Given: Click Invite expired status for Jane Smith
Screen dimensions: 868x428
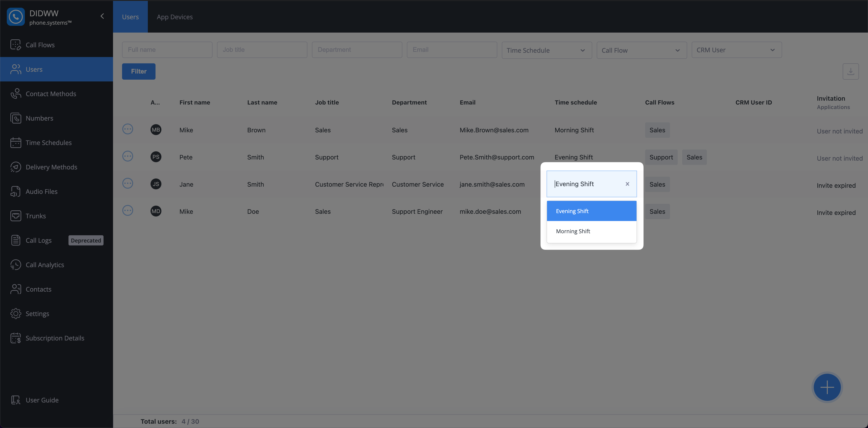Looking at the screenshot, I should [x=836, y=185].
